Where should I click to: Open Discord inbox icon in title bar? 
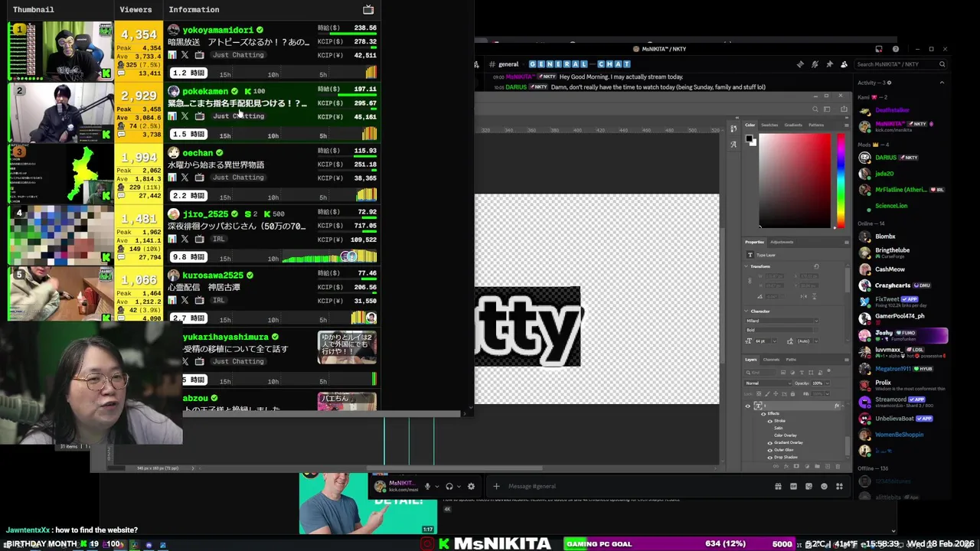(879, 49)
